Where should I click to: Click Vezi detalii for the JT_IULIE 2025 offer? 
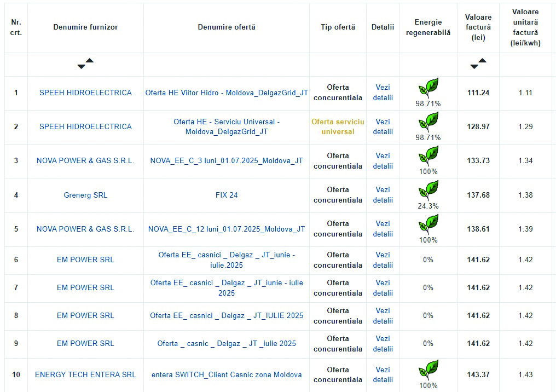[383, 316]
